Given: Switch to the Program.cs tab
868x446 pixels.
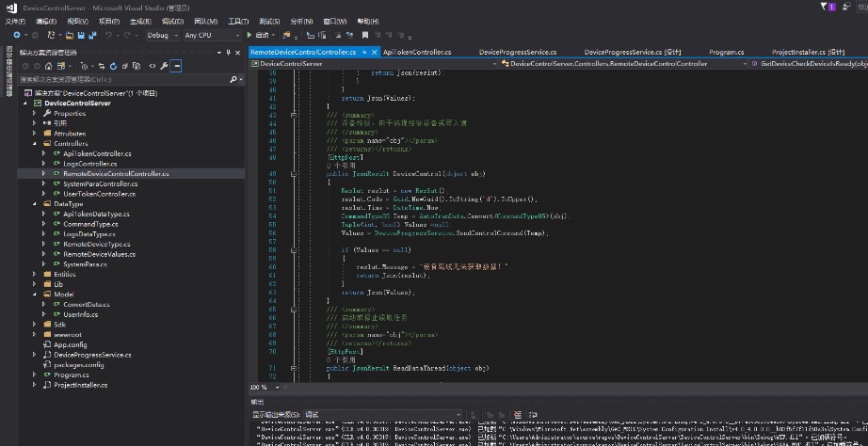Looking at the screenshot, I should coord(726,52).
